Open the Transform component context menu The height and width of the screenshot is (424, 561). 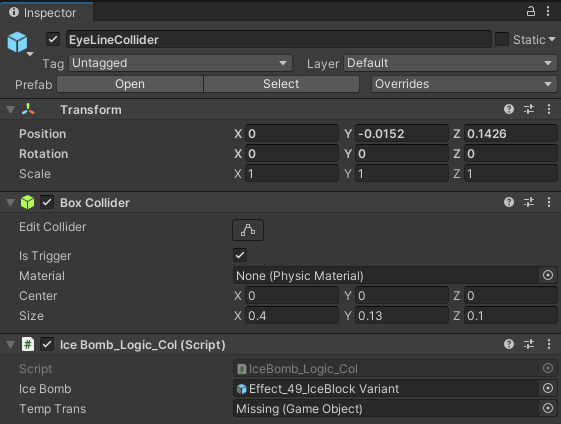click(x=549, y=109)
